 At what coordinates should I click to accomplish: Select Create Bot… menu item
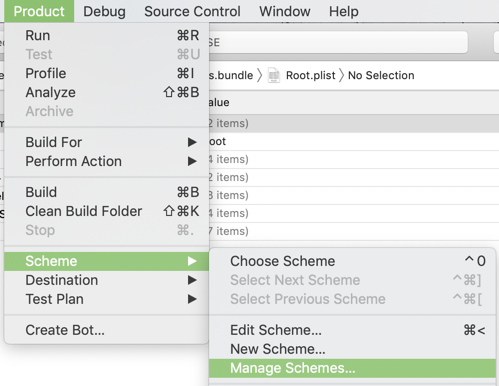107,330
